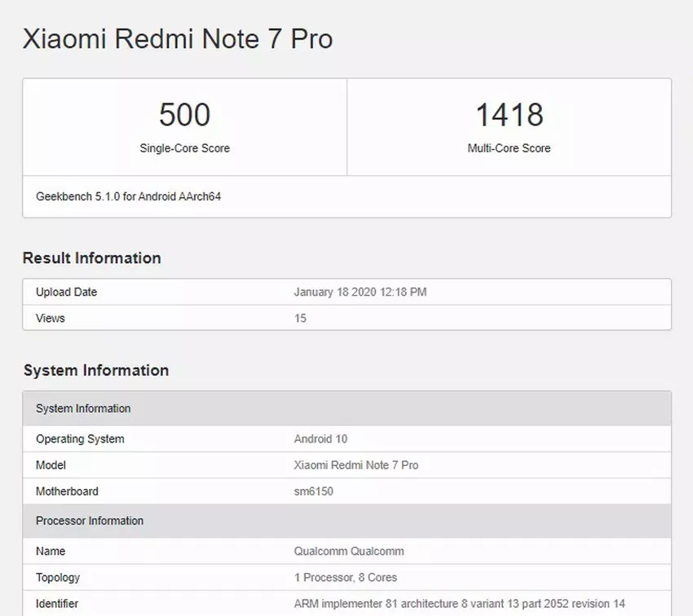693x616 pixels.
Task: Select the Upload Date row label
Action: [x=66, y=292]
